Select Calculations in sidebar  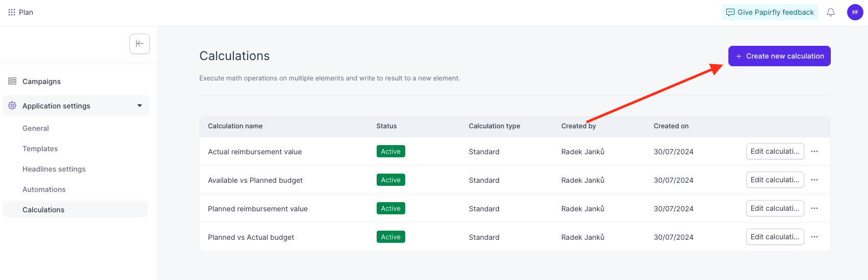coord(75,209)
